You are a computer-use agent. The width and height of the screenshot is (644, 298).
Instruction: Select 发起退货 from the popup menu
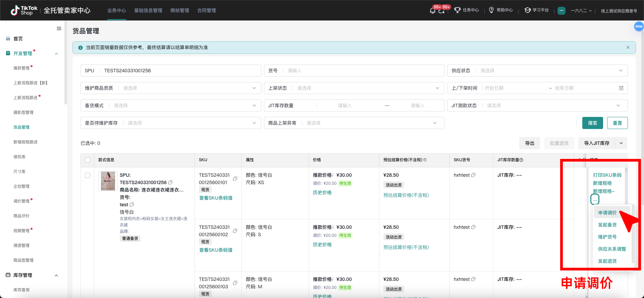click(x=607, y=261)
